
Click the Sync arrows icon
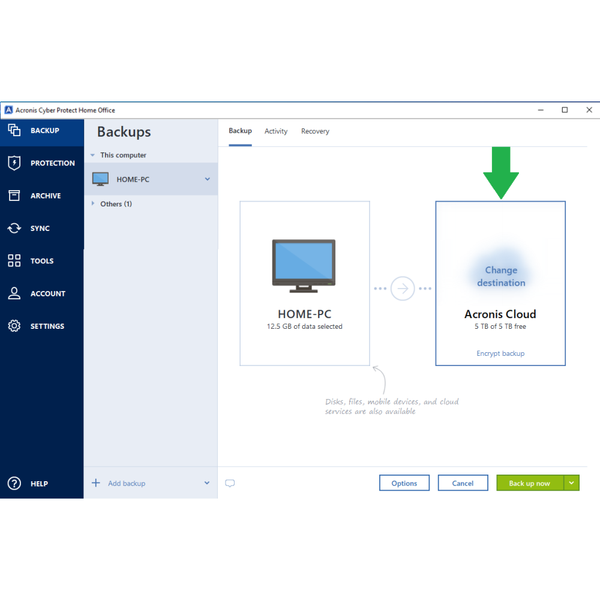pyautogui.click(x=14, y=228)
